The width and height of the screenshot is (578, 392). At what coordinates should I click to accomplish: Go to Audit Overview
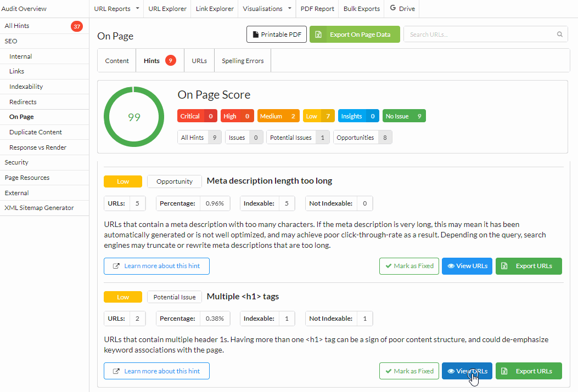(x=24, y=8)
